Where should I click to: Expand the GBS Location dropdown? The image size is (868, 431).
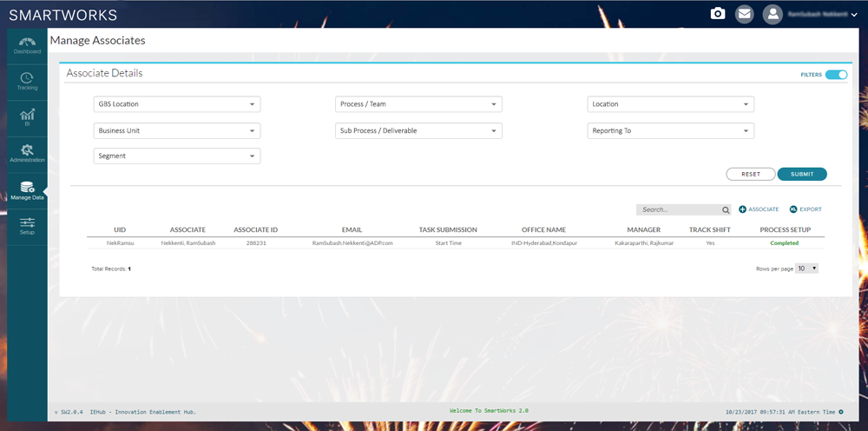[x=176, y=104]
